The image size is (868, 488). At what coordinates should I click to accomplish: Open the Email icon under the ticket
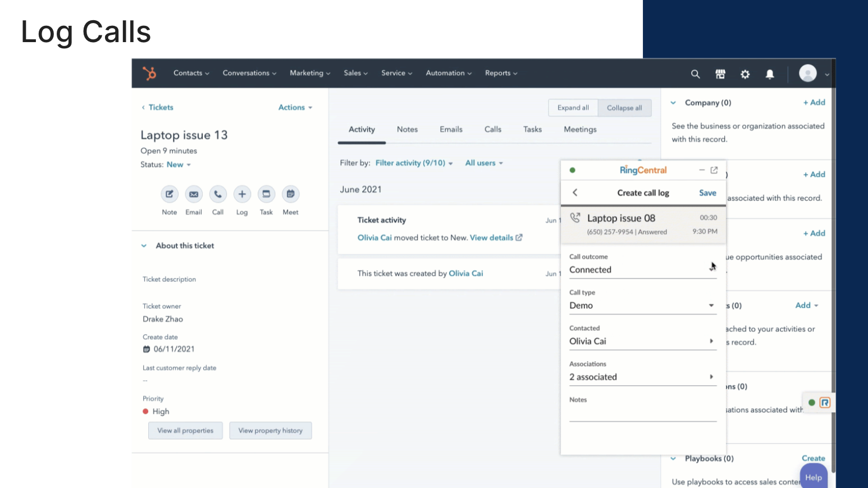click(193, 194)
